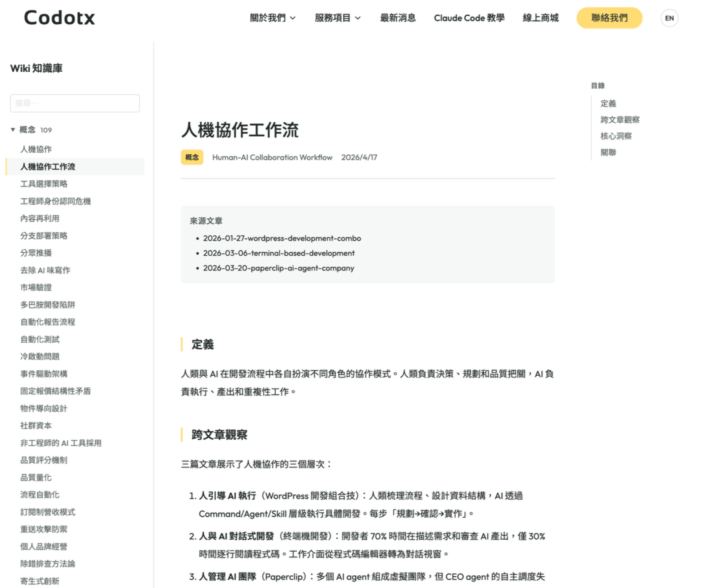This screenshot has width=703, height=588.
Task: Open 市場驗證 entry
Action: (36, 287)
